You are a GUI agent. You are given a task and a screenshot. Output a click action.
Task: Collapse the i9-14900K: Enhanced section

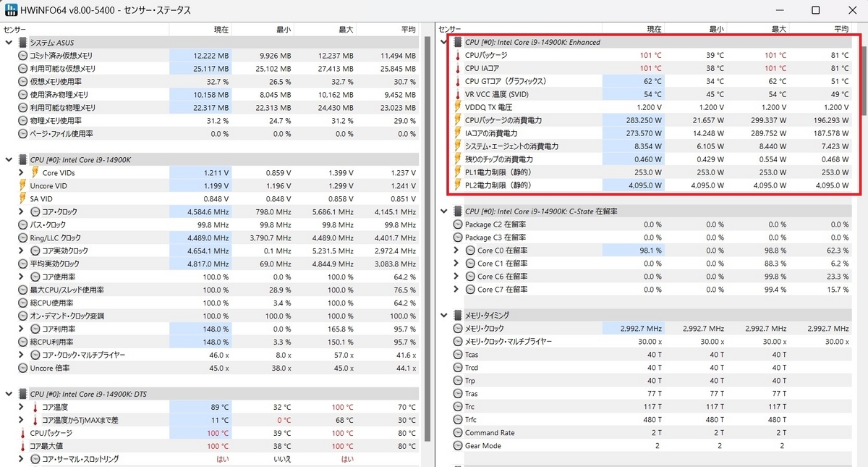[443, 42]
